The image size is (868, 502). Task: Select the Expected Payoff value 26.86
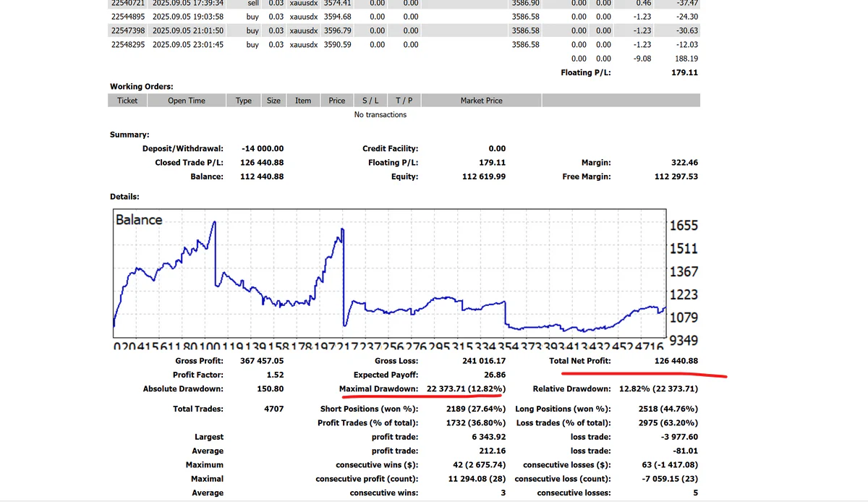494,375
